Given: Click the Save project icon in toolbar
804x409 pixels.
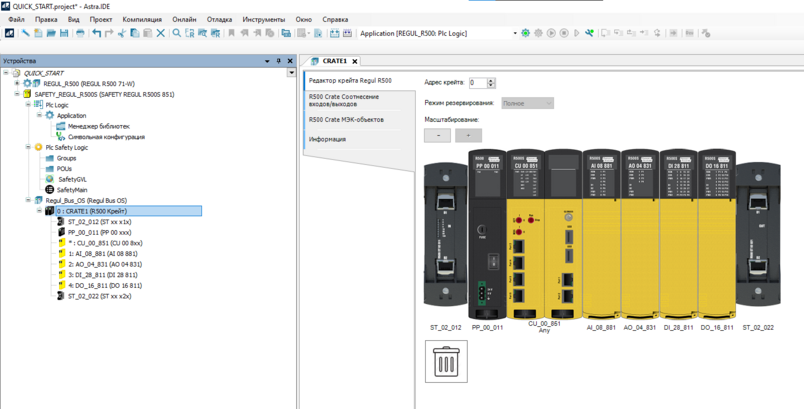Looking at the screenshot, I should [64, 33].
